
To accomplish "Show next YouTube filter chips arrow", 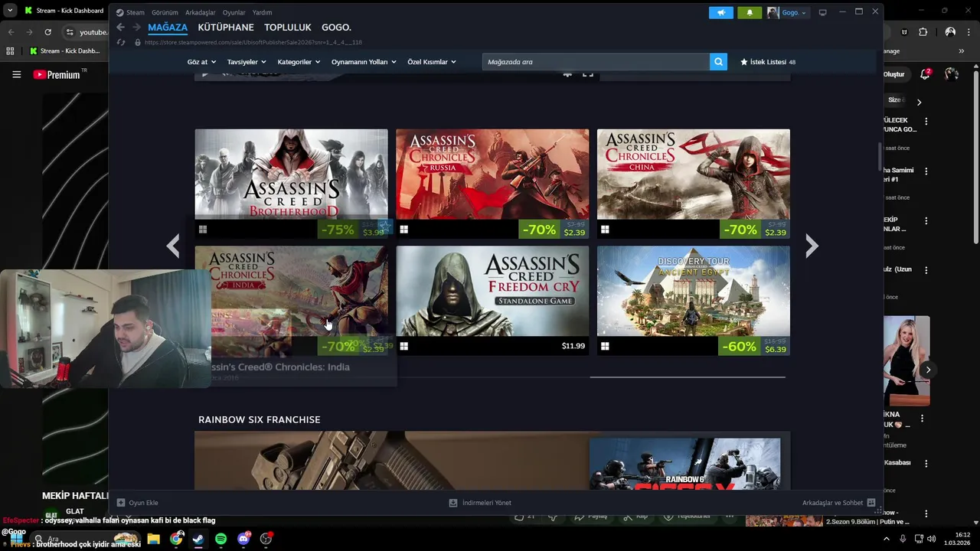I will 919,102.
